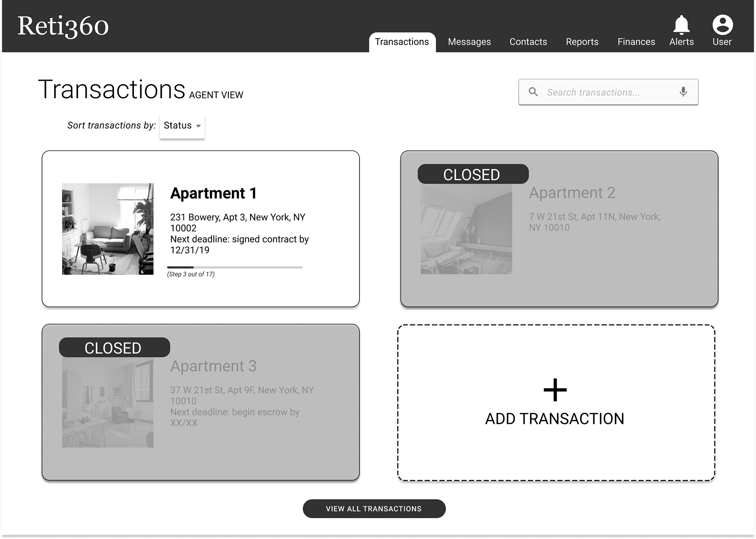Click the ADD TRANSACTION label

555,419
